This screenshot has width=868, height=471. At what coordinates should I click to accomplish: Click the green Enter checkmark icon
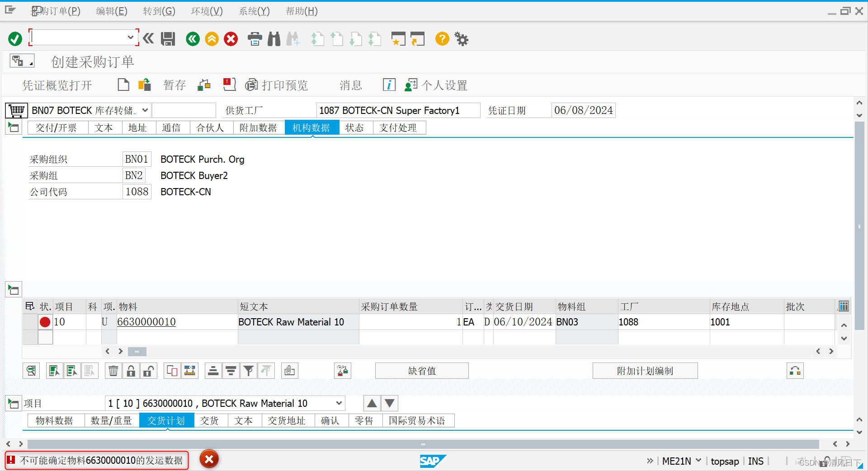[x=15, y=39]
